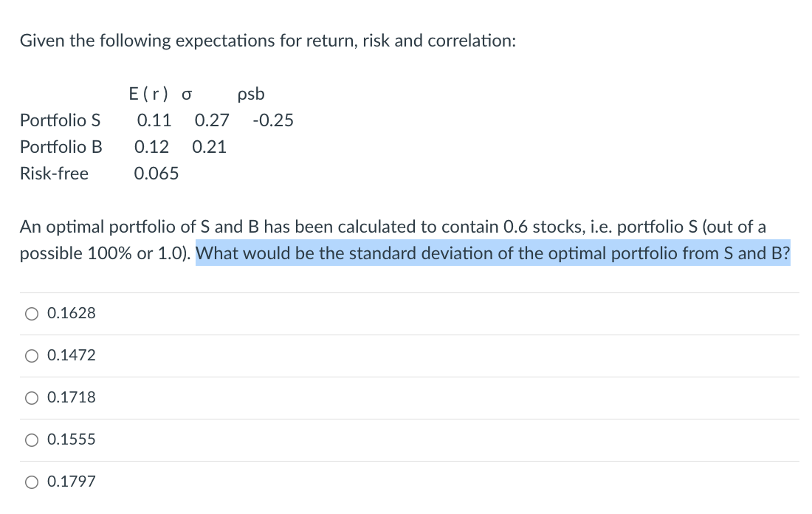The width and height of the screenshot is (812, 514).
Task: Click the Portfolio S row label
Action: [x=61, y=120]
